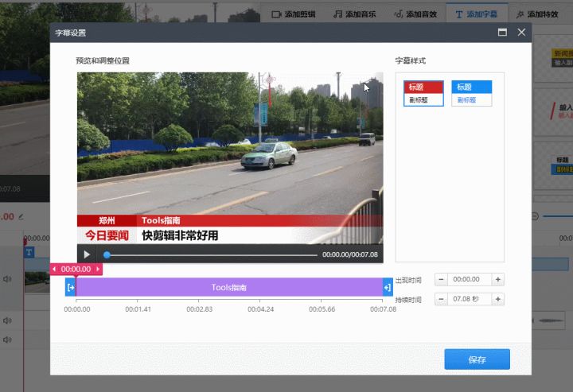Viewport: 573px width, 392px height.
Task: Click the 快剪辑非常好用 subtitle text in preview
Action: 180,235
